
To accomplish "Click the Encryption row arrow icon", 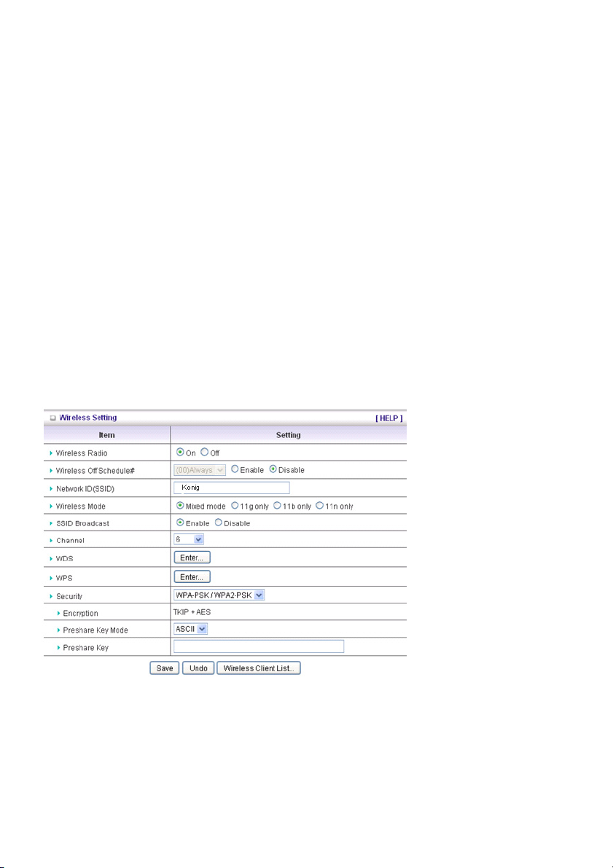I will 59,614.
